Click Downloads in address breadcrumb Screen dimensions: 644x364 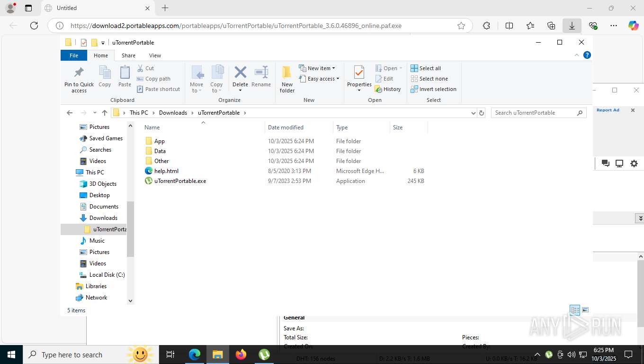tap(173, 113)
